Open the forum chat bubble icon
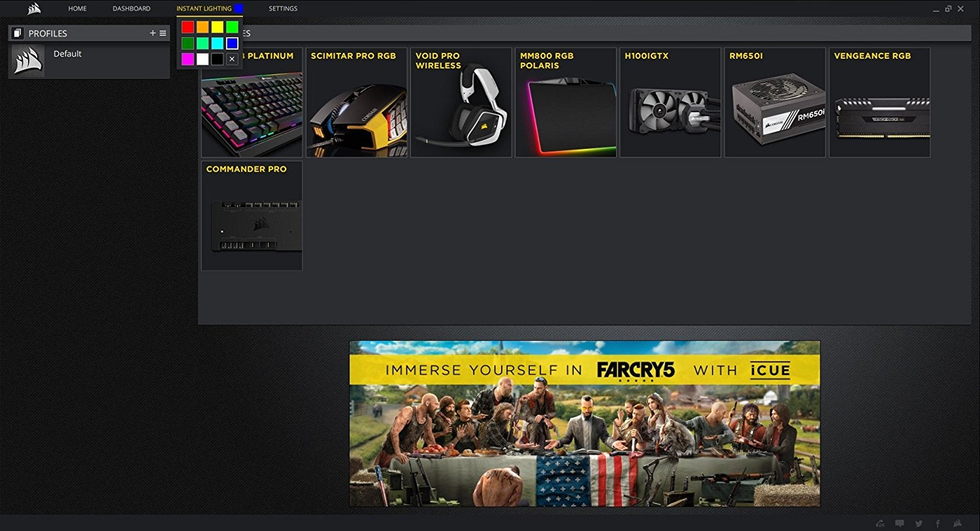Viewport: 980px width, 531px height. coord(900,523)
